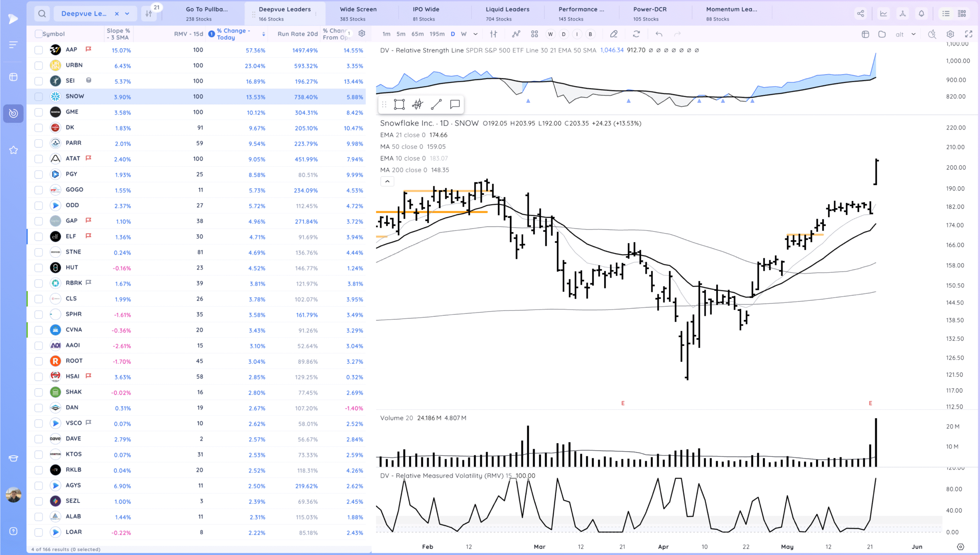Open Deepvue Leaders tab options menu
Screen dimensions: 980x555
(x=316, y=14)
